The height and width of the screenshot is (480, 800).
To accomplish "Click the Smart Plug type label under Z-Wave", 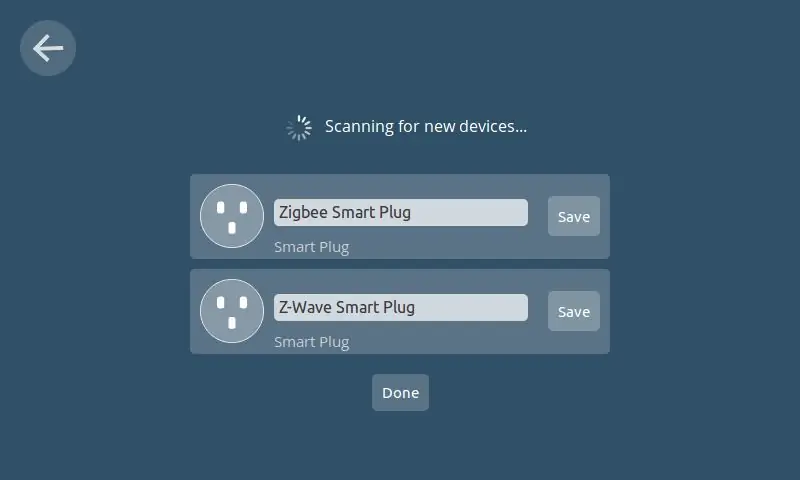I will 312,342.
